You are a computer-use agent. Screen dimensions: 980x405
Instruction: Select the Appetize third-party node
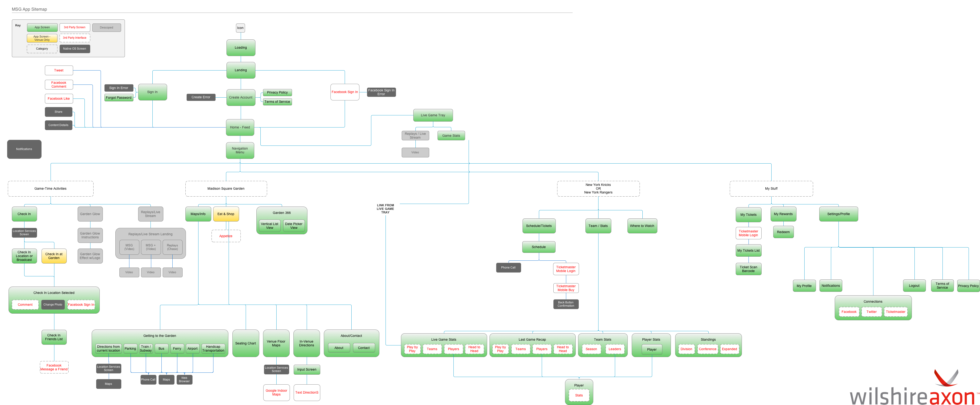[226, 236]
